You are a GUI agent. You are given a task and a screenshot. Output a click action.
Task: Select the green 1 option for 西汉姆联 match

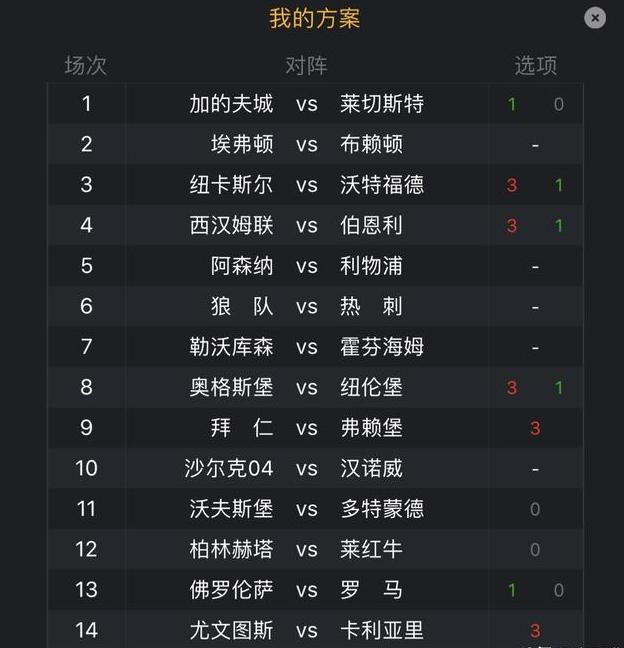pyautogui.click(x=559, y=226)
